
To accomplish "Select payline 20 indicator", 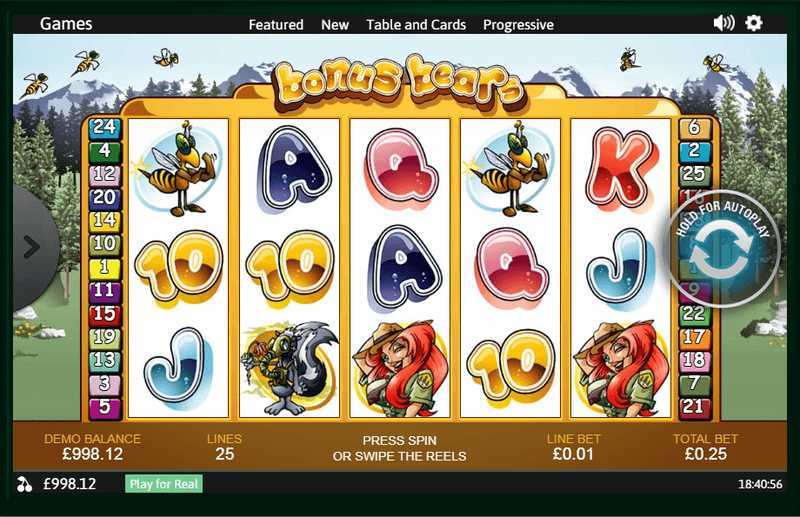I will click(x=105, y=197).
